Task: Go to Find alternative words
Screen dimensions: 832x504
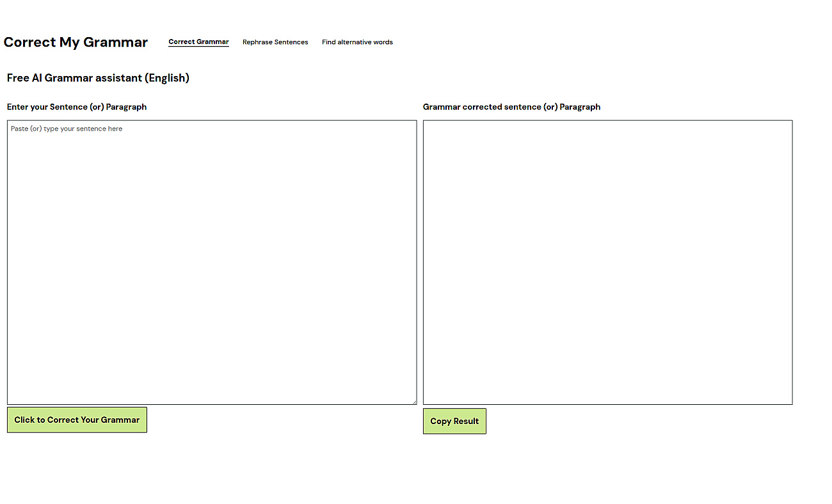Action: point(357,42)
